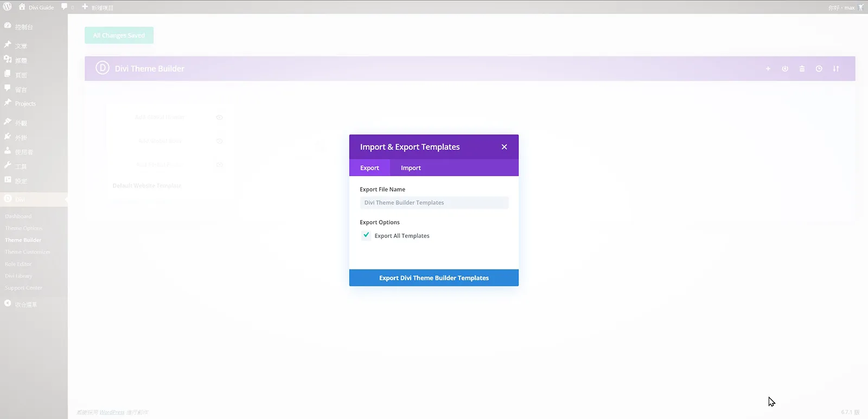The image size is (868, 419).
Task: Open the Divi Guide site link
Action: 36,7
